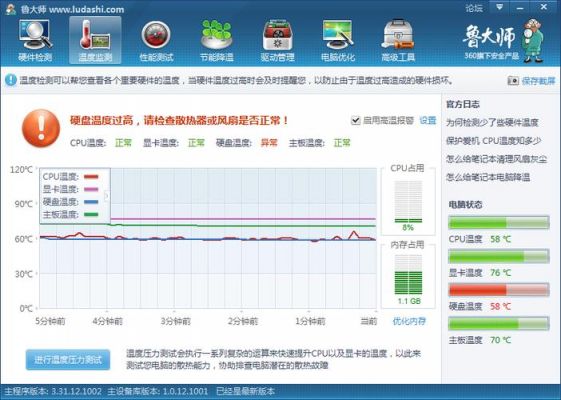Click 主设备库版本 1.0.12.1001 in status bar

(158, 391)
